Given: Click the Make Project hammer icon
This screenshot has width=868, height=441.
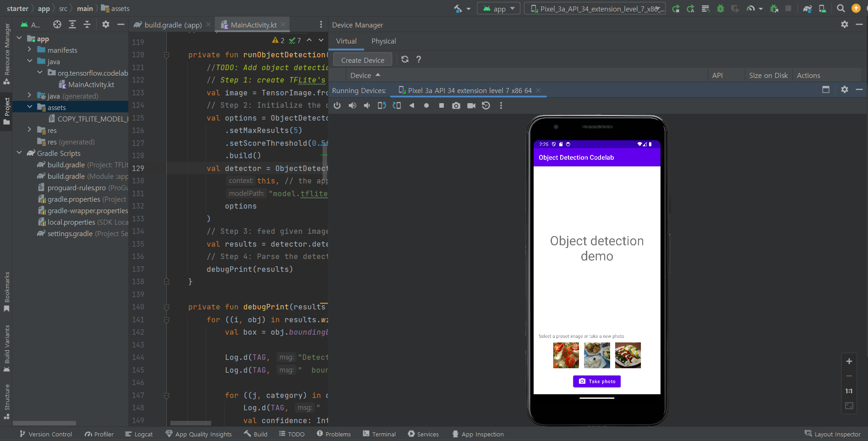Looking at the screenshot, I should point(458,9).
